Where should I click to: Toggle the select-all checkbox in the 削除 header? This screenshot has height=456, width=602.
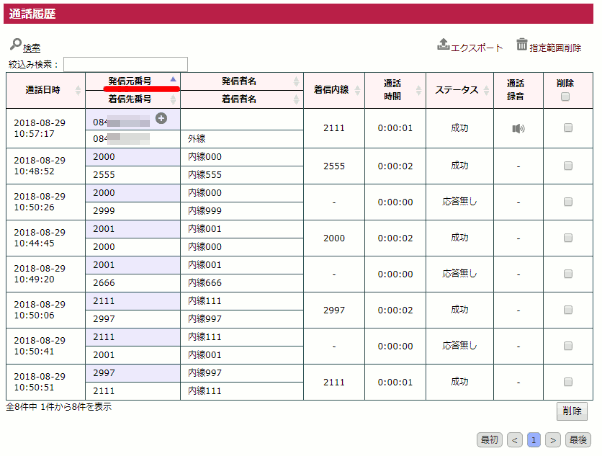[567, 97]
